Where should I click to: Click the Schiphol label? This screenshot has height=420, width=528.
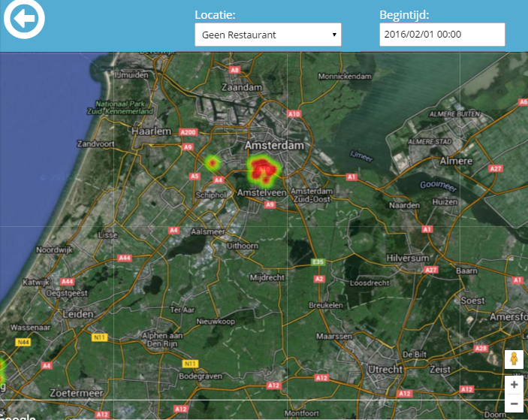point(211,195)
